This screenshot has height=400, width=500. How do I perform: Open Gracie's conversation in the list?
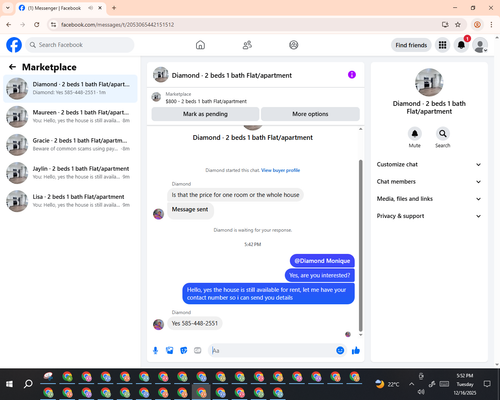tap(70, 145)
